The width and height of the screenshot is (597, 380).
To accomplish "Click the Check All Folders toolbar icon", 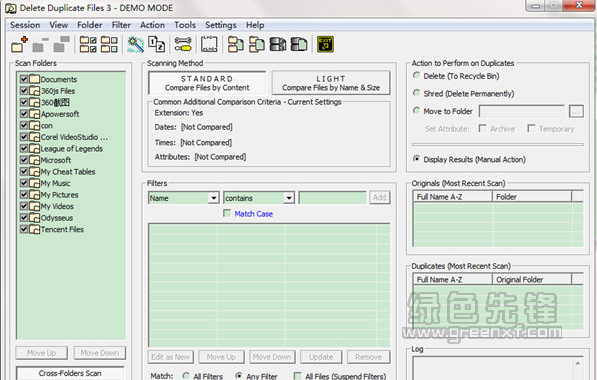I will pyautogui.click(x=88, y=44).
